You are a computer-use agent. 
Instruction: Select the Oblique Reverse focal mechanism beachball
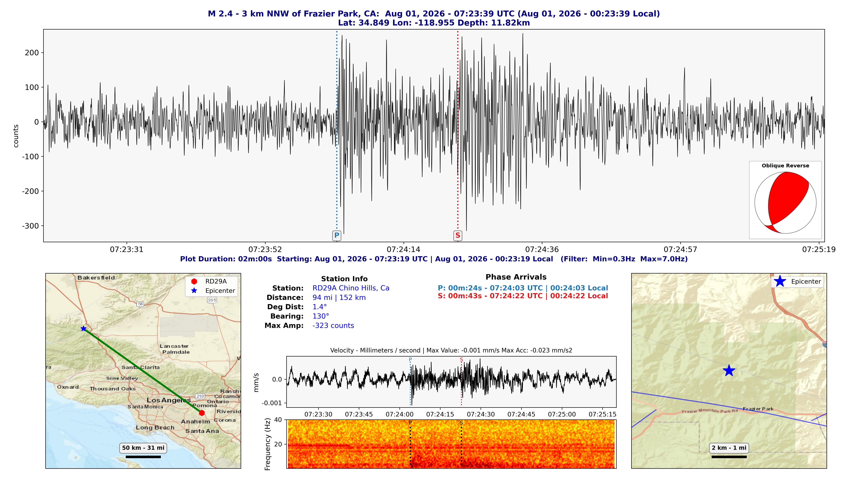tap(785, 203)
